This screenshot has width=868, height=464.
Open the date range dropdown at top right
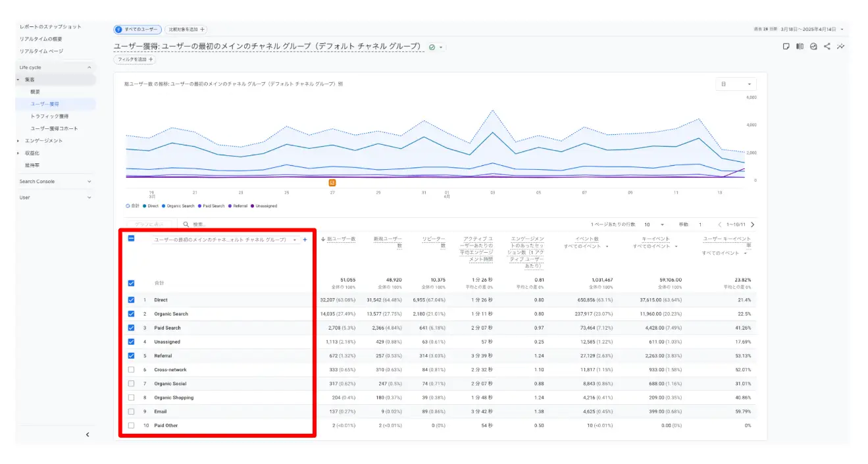(842, 30)
